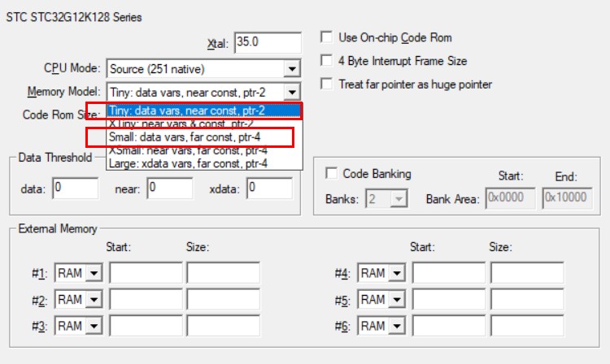The height and width of the screenshot is (364, 610).
Task: Open external memory #2 type dropdown
Action: (x=94, y=300)
